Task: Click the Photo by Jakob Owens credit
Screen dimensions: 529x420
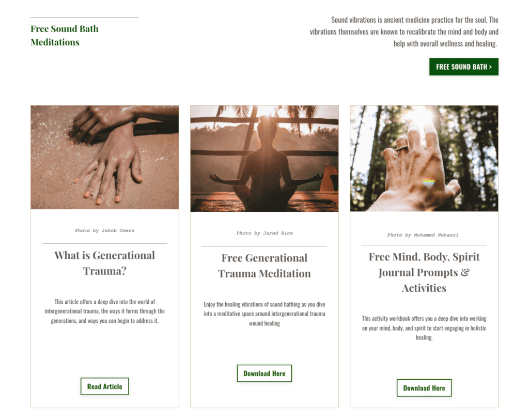Action: [x=104, y=230]
